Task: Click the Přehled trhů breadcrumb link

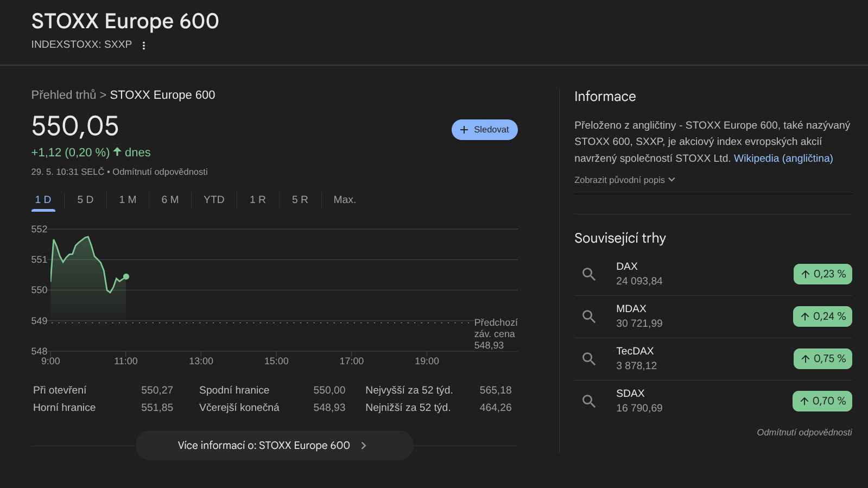Action: pyautogui.click(x=64, y=95)
